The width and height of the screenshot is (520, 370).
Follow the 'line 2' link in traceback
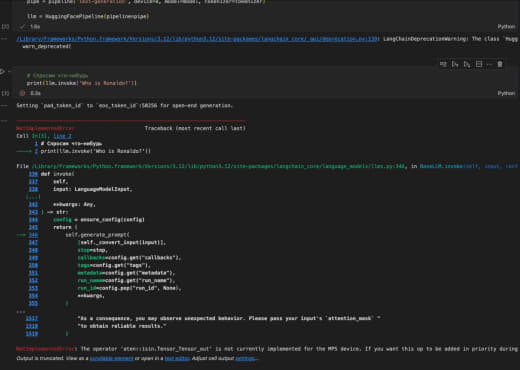pyautogui.click(x=62, y=136)
